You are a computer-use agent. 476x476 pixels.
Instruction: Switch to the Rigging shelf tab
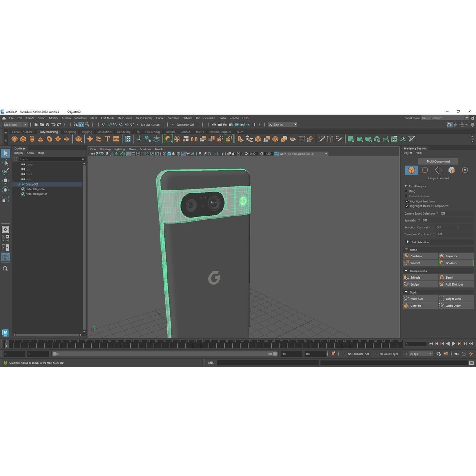click(x=87, y=132)
